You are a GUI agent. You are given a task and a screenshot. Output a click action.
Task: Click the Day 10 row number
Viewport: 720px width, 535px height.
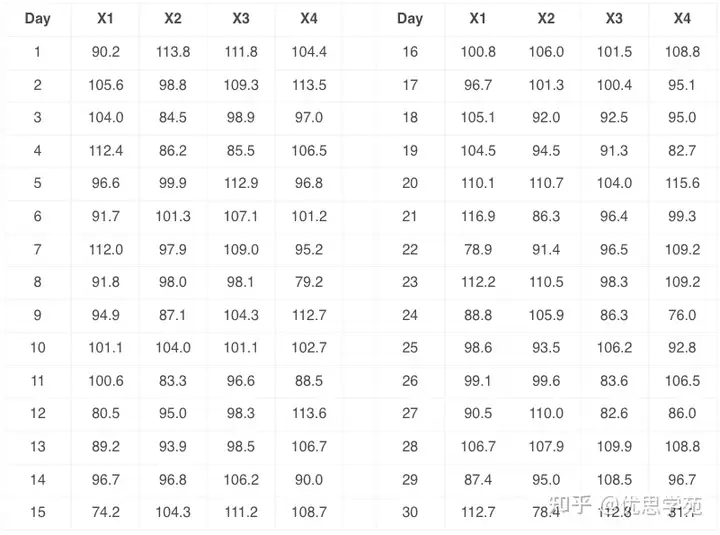tap(37, 348)
